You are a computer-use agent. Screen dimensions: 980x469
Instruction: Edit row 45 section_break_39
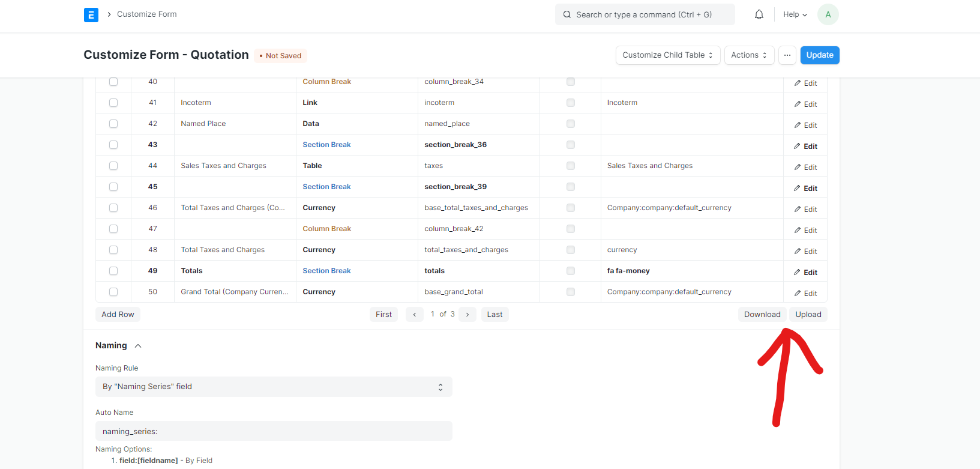[805, 189]
